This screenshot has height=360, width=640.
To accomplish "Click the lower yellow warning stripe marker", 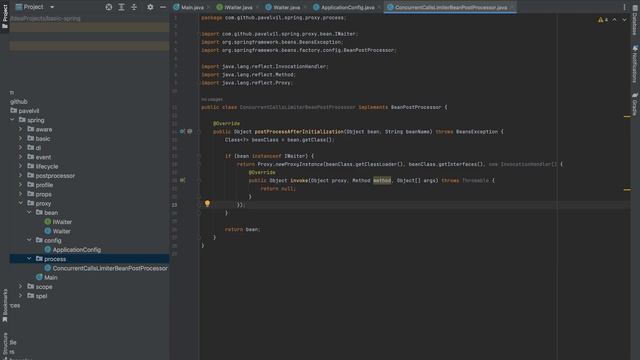I will (627, 189).
